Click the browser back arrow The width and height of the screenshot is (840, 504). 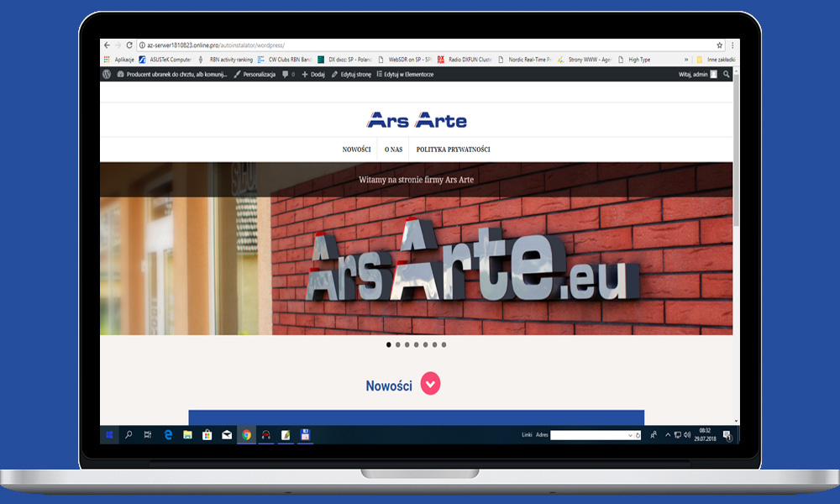click(107, 45)
